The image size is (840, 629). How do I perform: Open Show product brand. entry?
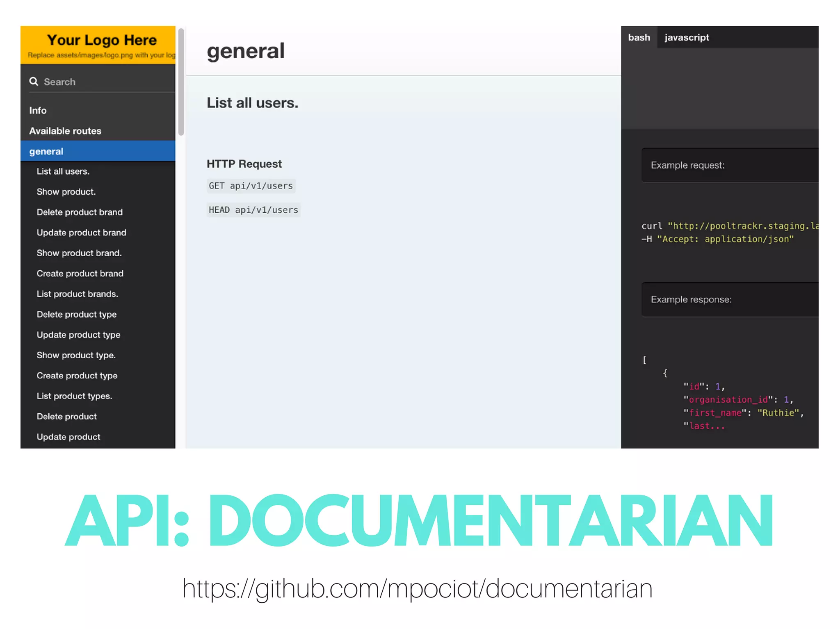(x=79, y=253)
